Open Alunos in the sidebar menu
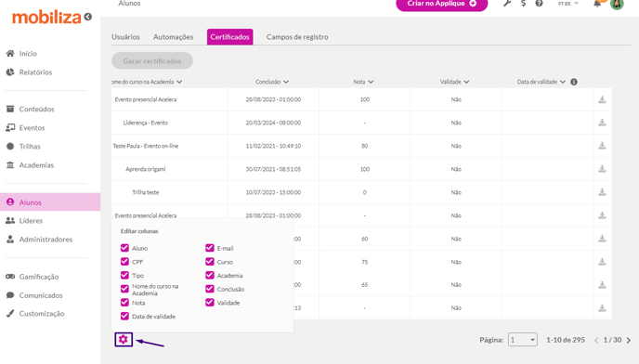Viewport: 639px width, 364px height. [x=50, y=202]
